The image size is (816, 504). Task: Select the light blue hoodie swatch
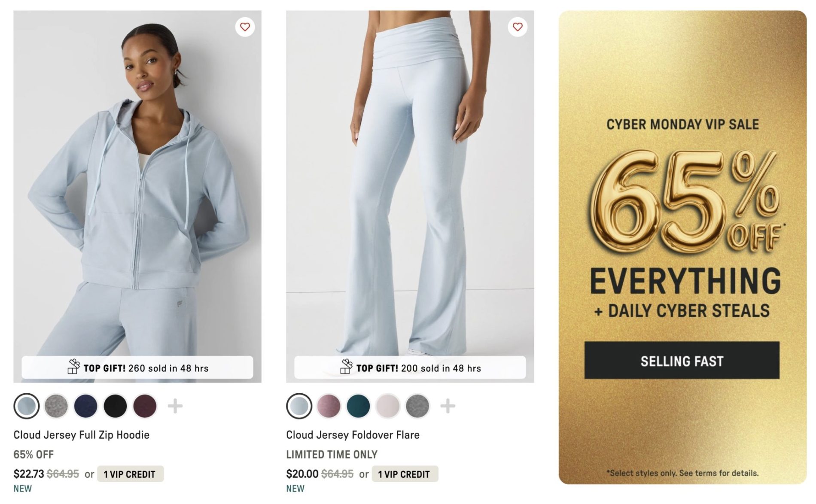(27, 406)
